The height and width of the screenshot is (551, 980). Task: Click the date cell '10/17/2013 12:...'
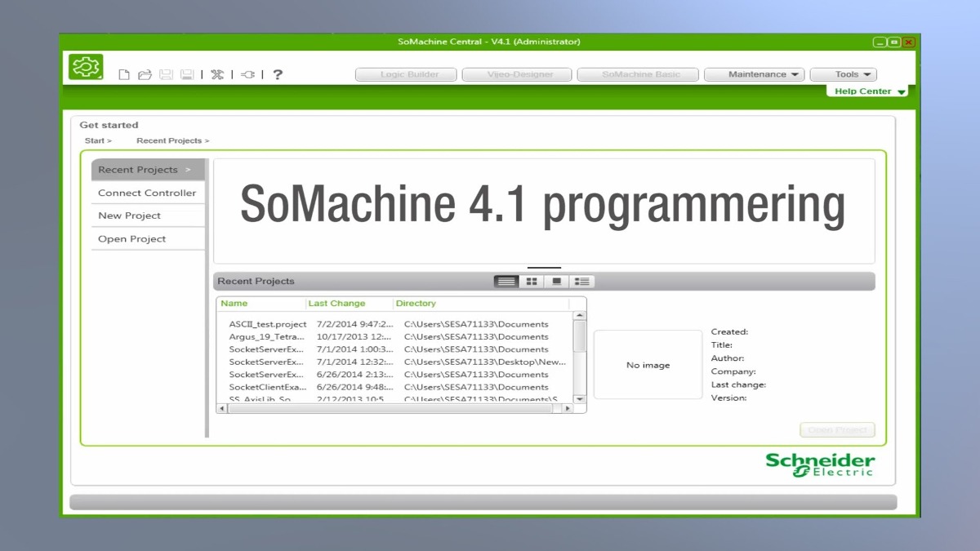(354, 336)
